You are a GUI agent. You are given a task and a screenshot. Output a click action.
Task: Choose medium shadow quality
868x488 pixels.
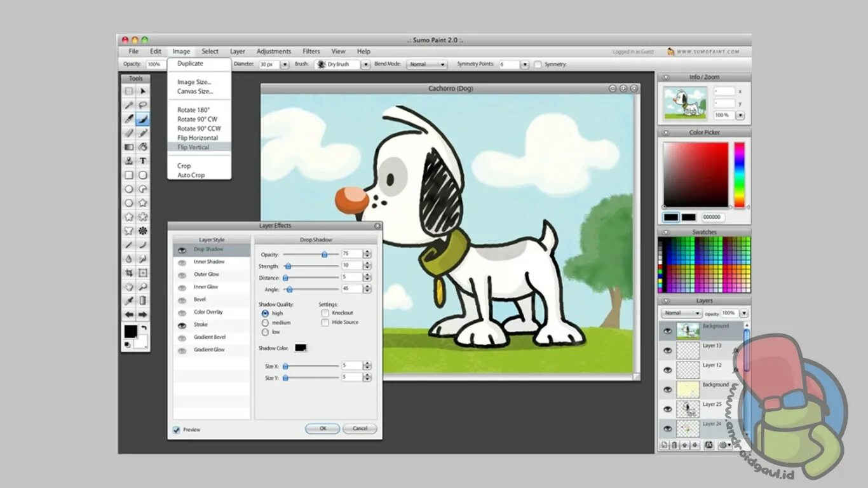coord(265,323)
